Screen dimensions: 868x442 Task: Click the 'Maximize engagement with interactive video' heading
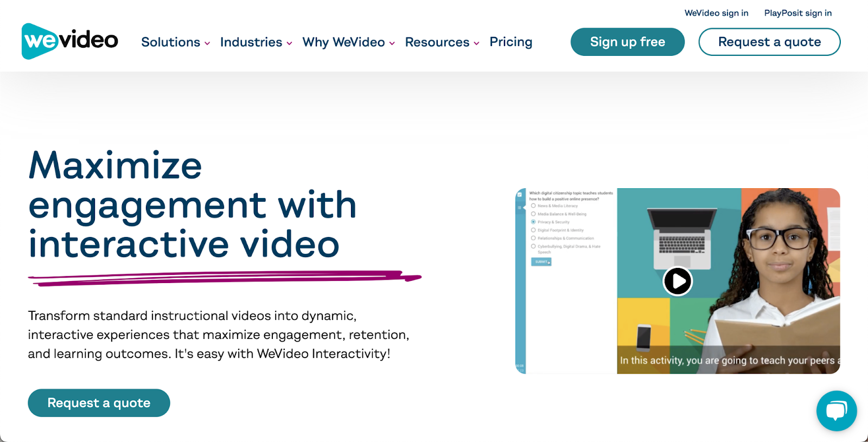tap(193, 204)
